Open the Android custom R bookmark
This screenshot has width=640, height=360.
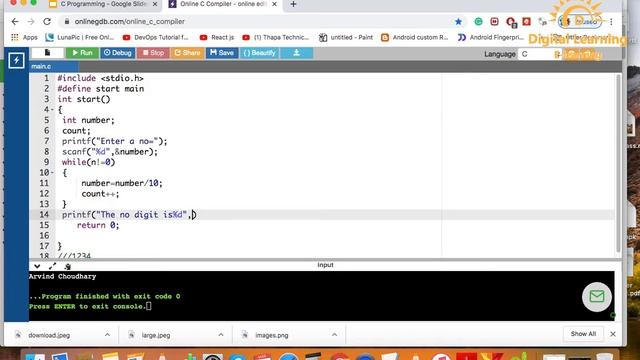tap(414, 37)
